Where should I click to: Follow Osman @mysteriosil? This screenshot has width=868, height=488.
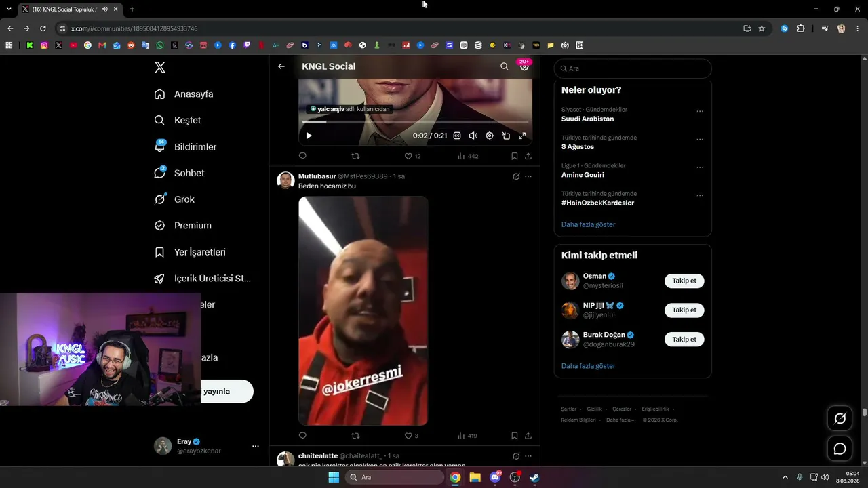click(684, 281)
